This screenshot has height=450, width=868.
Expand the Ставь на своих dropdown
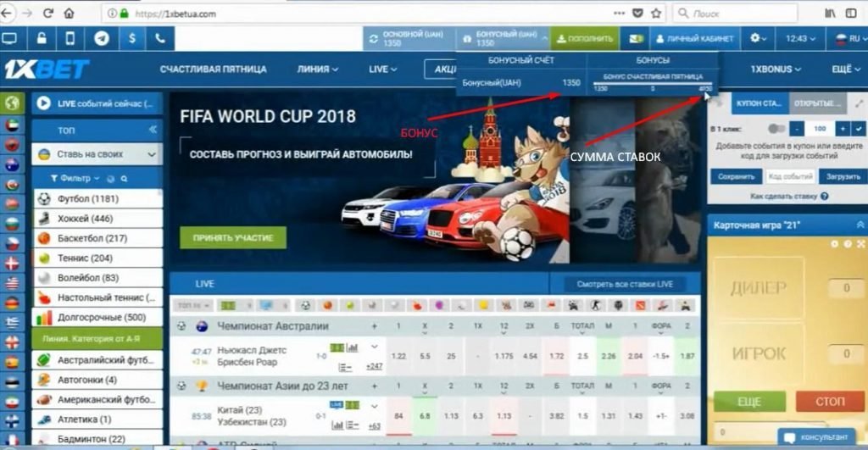pyautogui.click(x=97, y=154)
